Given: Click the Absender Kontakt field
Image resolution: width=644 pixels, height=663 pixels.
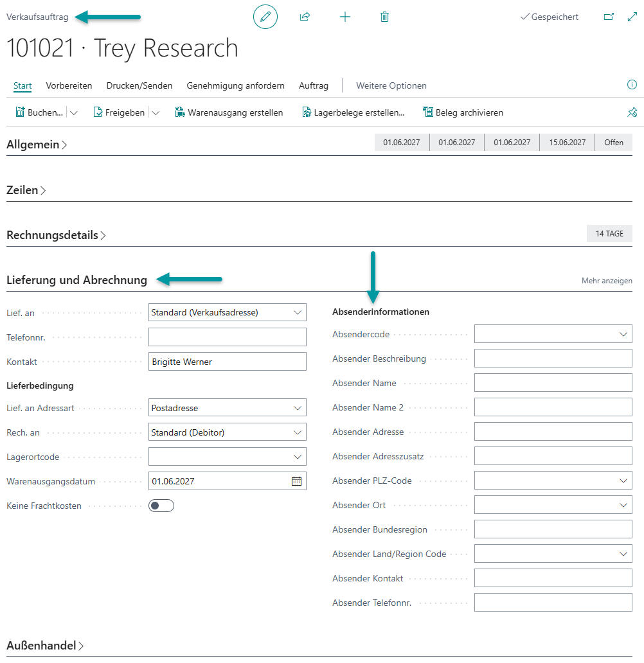Looking at the screenshot, I should [x=553, y=578].
